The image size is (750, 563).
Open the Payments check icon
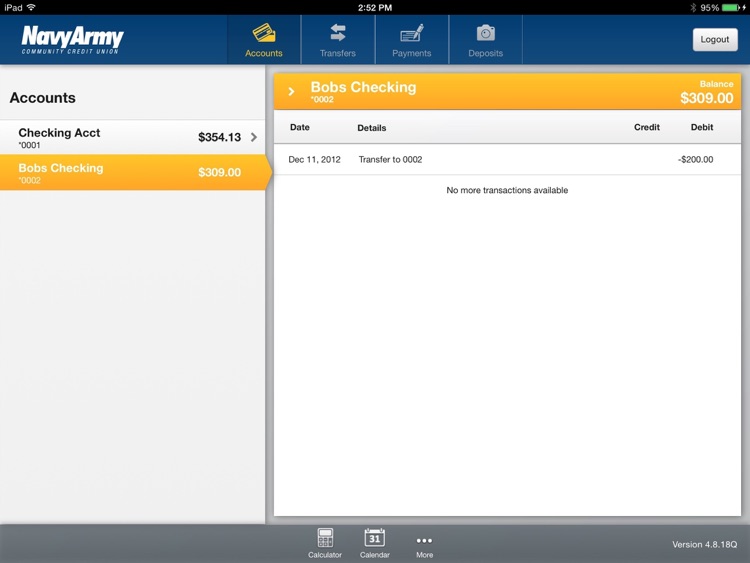pos(411,33)
